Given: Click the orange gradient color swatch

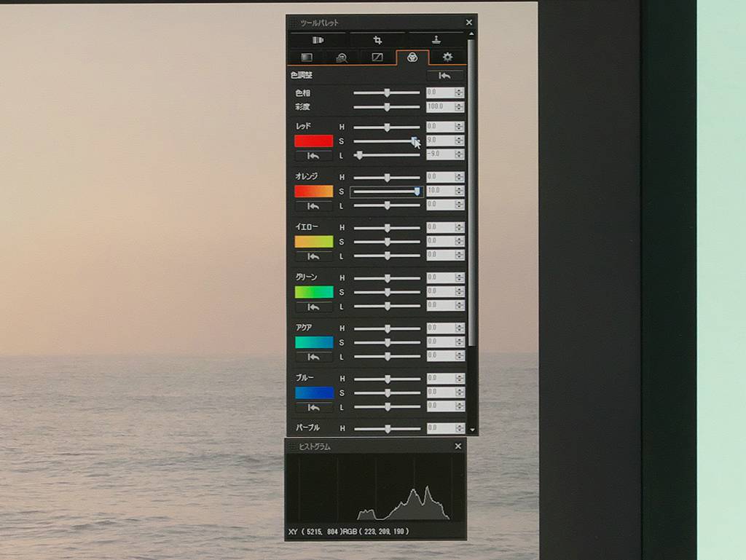Looking at the screenshot, I should click(313, 192).
